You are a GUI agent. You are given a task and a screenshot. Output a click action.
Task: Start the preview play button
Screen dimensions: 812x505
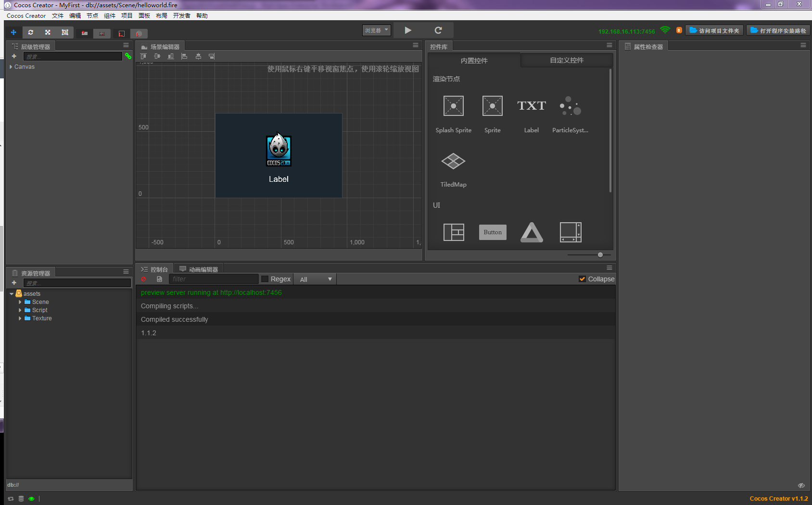pyautogui.click(x=408, y=30)
